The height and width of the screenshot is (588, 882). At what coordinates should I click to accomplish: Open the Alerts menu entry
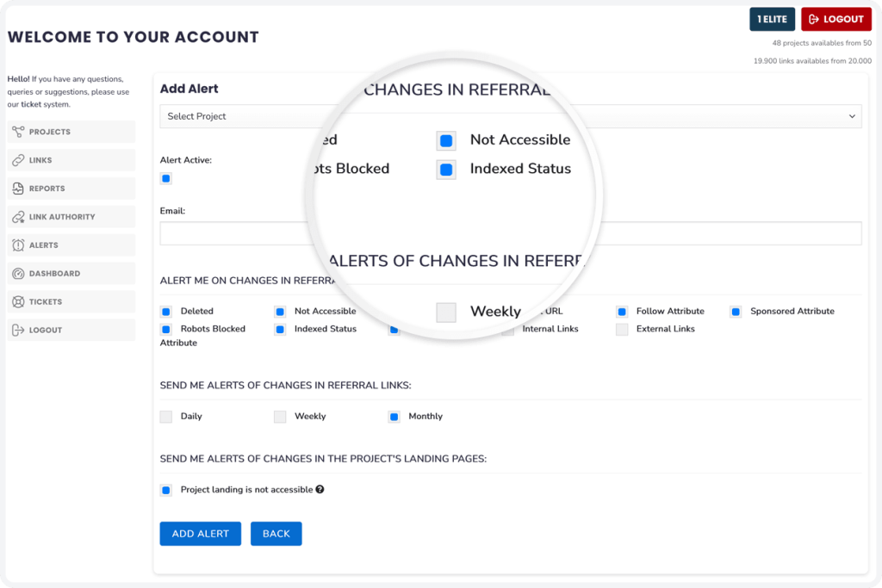(x=71, y=245)
